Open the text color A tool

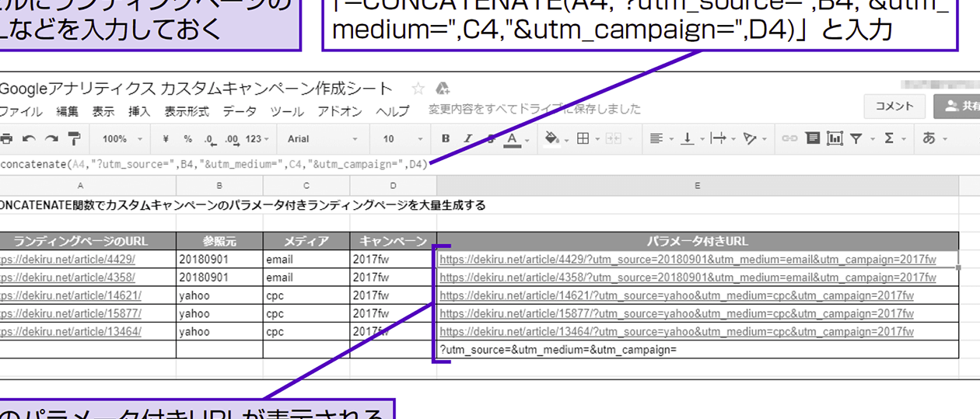[512, 139]
